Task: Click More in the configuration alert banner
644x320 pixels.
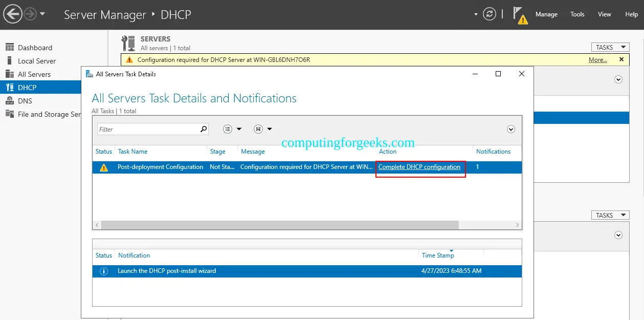Action: click(x=597, y=59)
